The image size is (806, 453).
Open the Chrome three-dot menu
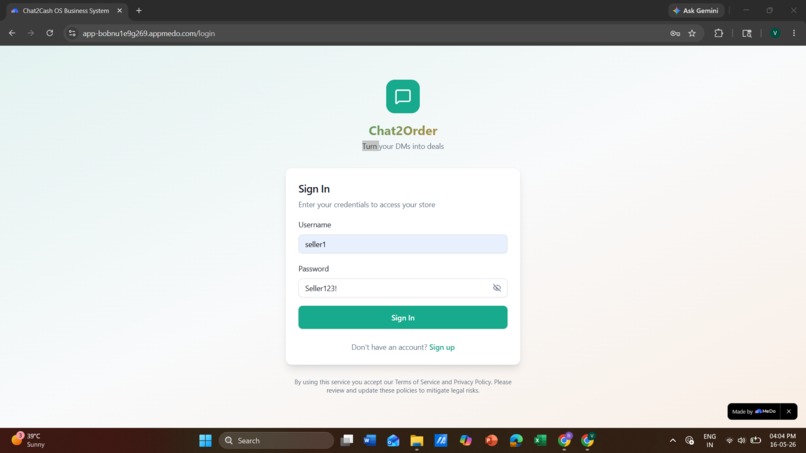794,33
